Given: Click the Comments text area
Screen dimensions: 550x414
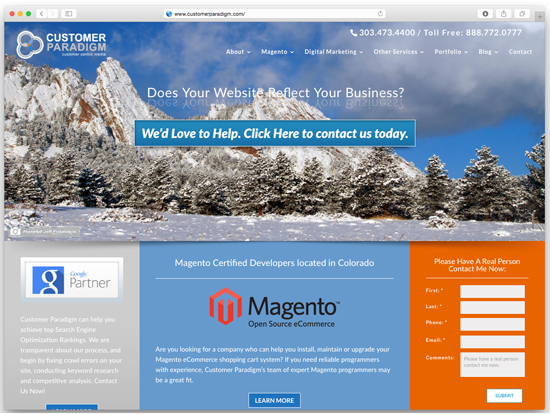Looking at the screenshot, I should [x=492, y=365].
